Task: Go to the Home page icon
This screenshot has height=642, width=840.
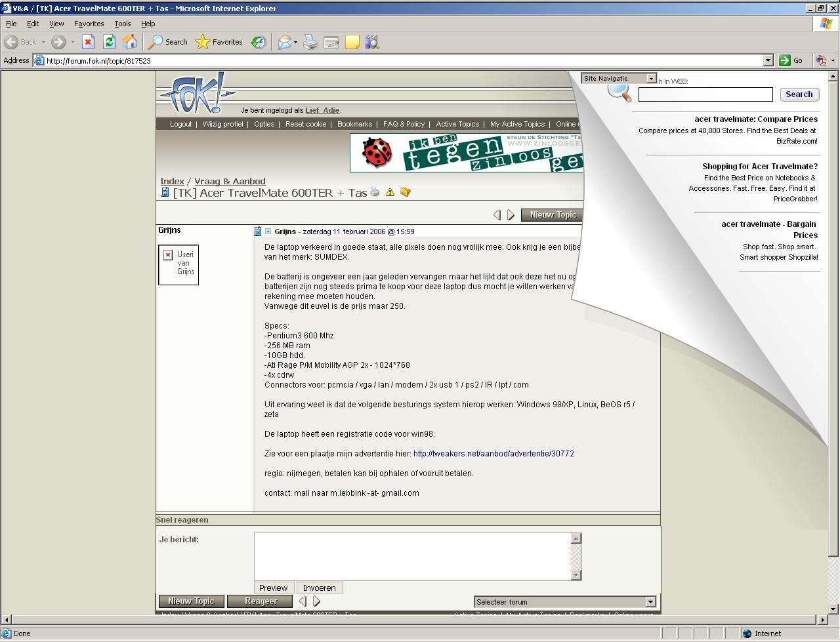Action: coord(130,42)
